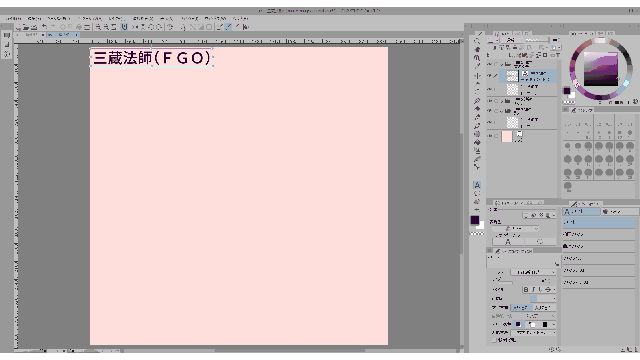Select vertical text direction button
Image resolution: width=640 pixels, height=360 pixels.
[543, 307]
